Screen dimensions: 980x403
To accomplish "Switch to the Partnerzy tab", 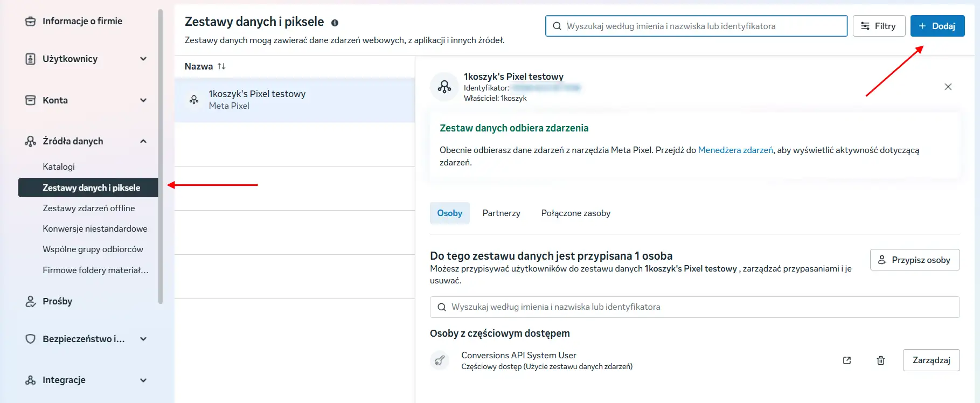I will point(502,213).
